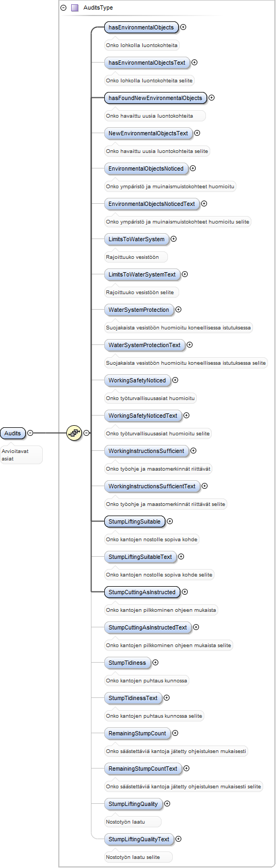Expand the LimitsToWaterSystemText node
This screenshot has width=276, height=868.
185,274
